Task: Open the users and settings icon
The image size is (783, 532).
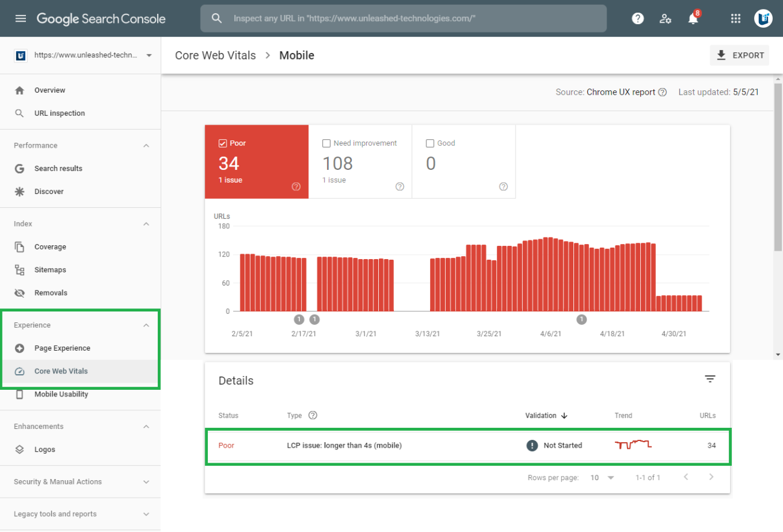Action: click(665, 19)
